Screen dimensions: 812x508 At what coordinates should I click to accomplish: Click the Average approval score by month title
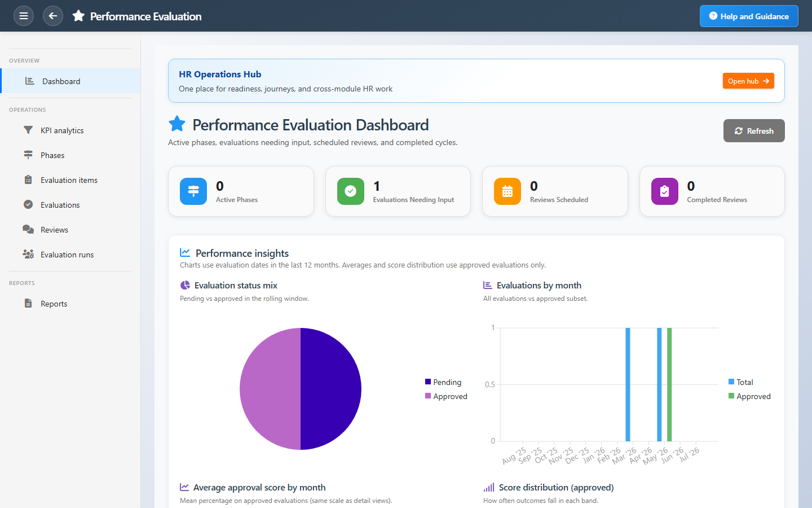point(259,487)
